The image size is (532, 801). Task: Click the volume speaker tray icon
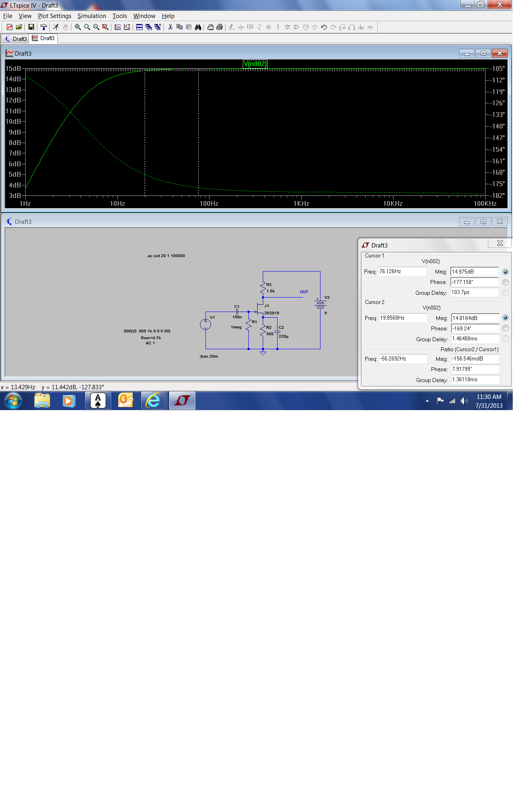pos(464,401)
